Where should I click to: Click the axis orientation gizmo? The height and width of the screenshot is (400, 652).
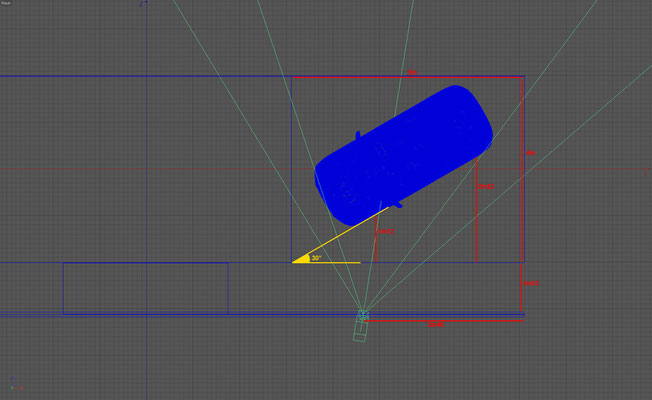click(x=16, y=383)
